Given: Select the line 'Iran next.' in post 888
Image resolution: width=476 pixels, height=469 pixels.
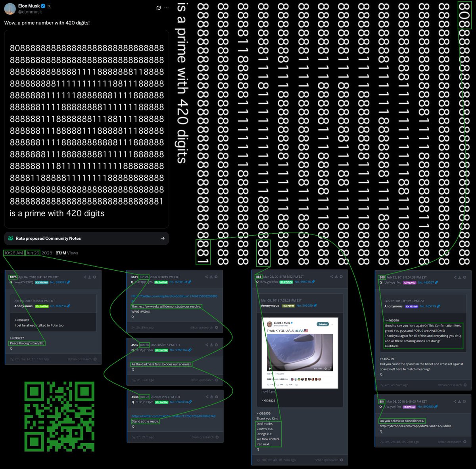Looking at the screenshot, I should [x=263, y=444].
